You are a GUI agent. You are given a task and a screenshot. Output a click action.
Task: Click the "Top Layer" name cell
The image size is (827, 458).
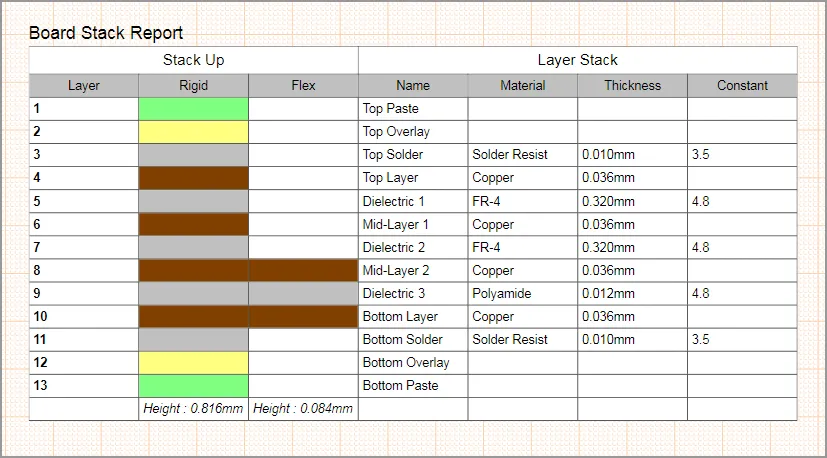click(x=413, y=178)
